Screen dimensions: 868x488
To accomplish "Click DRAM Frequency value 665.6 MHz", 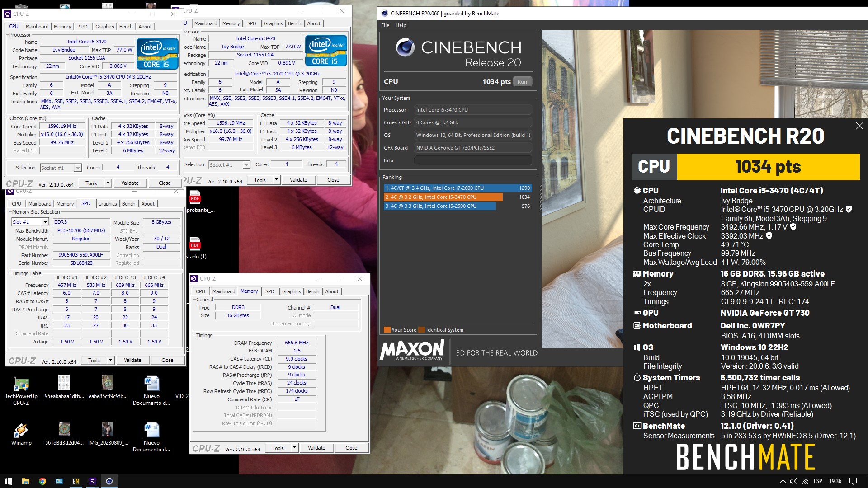I will 297,343.
